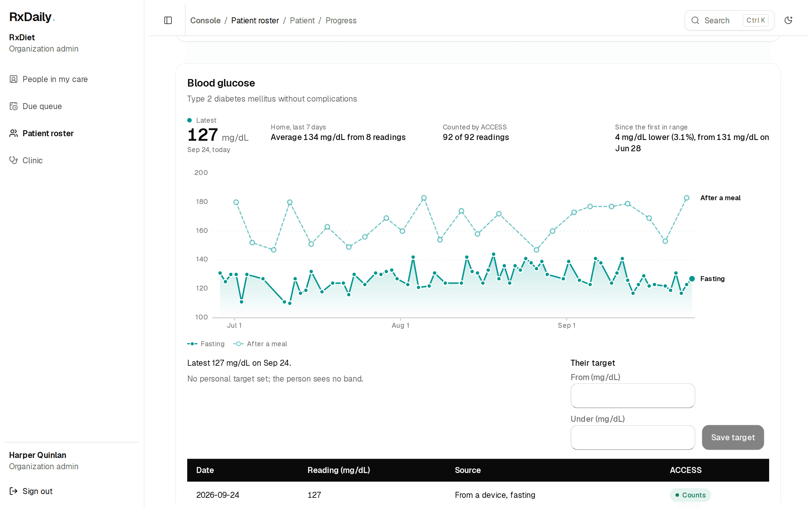Click Patient breadcrumb link
Viewport: 812px width, 508px height.
302,20
